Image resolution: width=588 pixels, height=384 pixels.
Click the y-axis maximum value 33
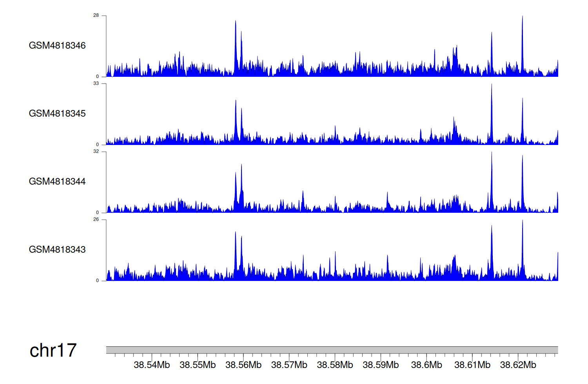pyautogui.click(x=96, y=83)
